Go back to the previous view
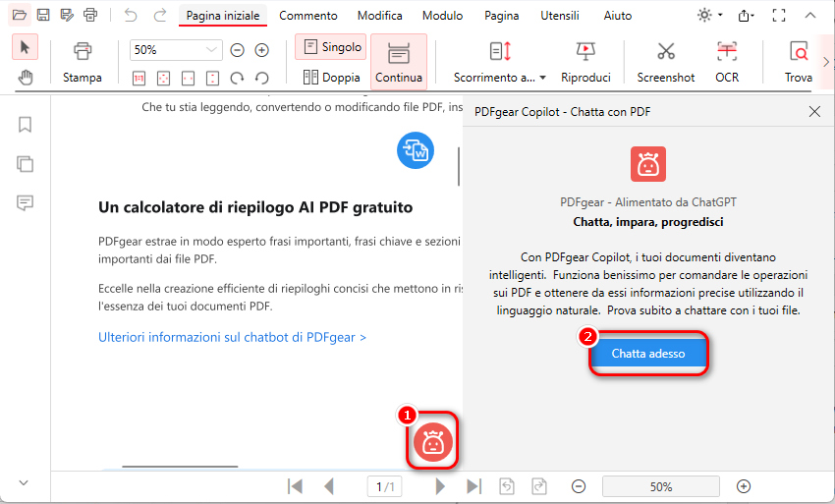This screenshot has width=835, height=504. coord(507,486)
